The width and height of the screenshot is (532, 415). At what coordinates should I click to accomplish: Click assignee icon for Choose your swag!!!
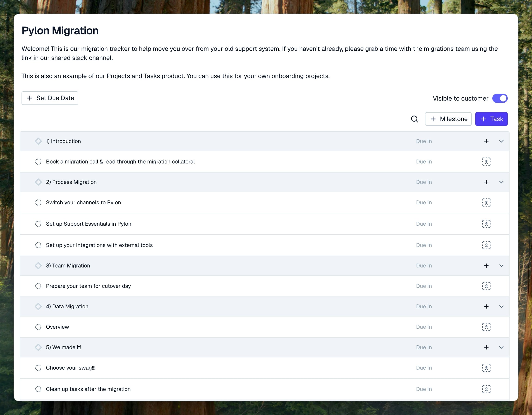[x=486, y=368]
